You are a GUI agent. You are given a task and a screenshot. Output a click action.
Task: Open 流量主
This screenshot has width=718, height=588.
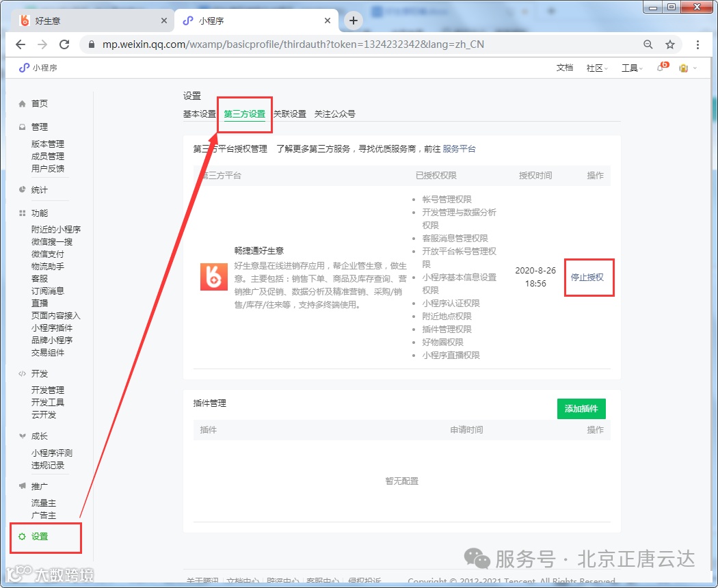click(44, 503)
